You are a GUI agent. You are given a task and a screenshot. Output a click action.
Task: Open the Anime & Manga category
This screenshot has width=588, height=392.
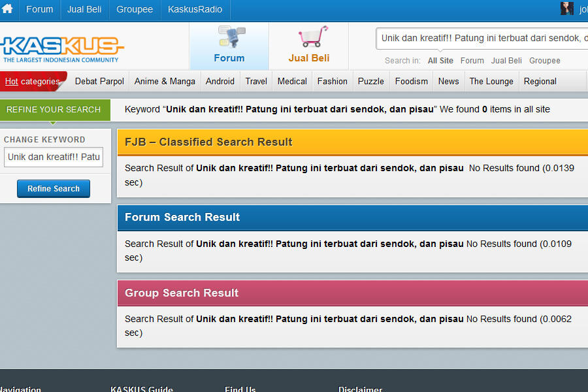tap(165, 82)
